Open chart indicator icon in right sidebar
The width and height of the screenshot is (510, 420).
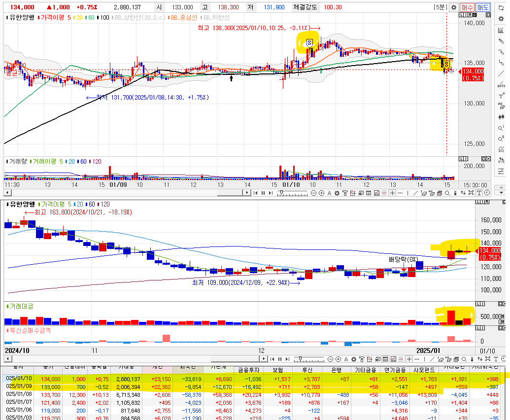(x=501, y=30)
